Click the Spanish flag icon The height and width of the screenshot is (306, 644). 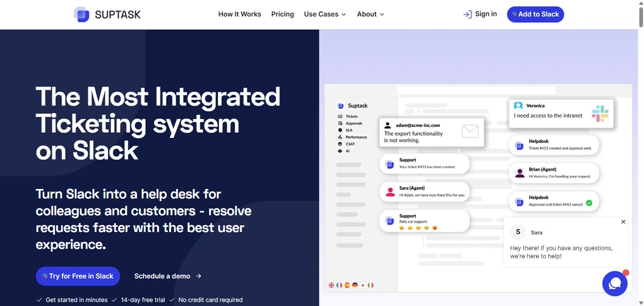[347, 285]
